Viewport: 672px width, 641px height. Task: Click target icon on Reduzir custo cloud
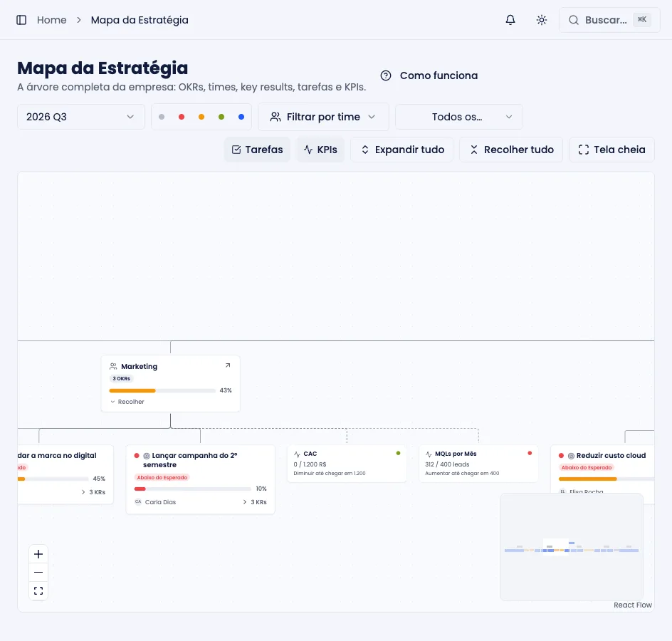point(571,456)
